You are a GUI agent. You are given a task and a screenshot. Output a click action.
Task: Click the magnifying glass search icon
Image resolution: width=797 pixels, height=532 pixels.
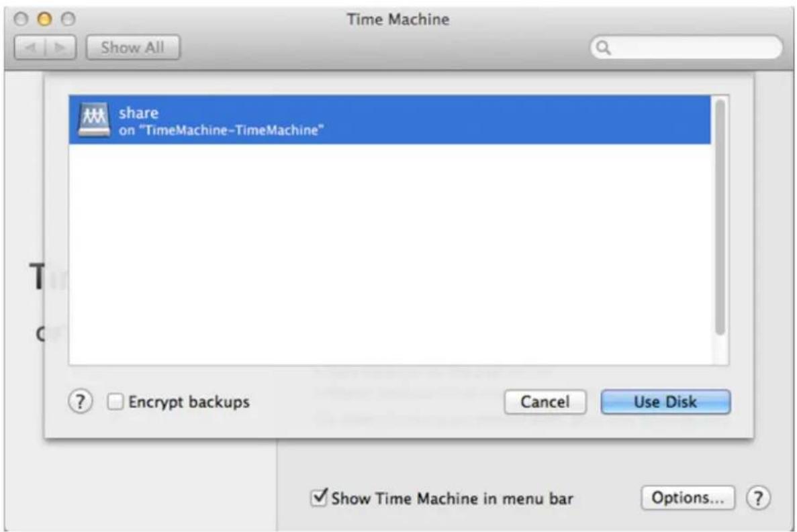click(604, 48)
